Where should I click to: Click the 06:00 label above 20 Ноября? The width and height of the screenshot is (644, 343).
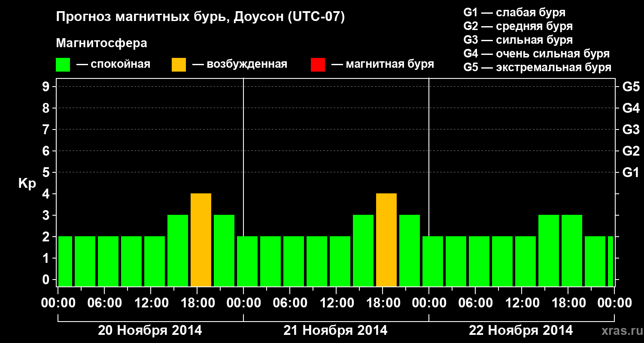pos(105,303)
